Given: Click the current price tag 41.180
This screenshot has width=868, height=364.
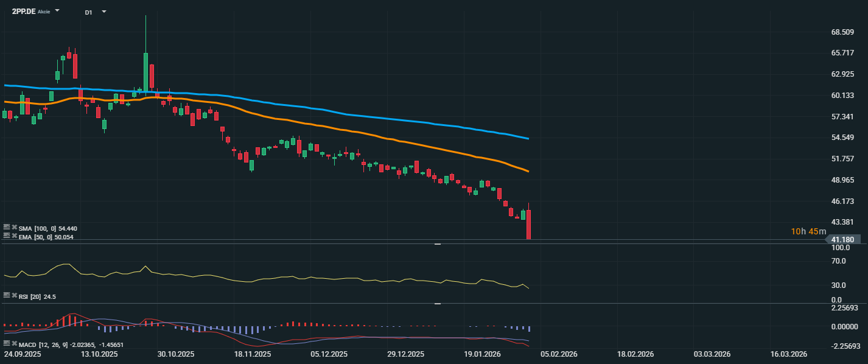Looking at the screenshot, I should click(844, 241).
